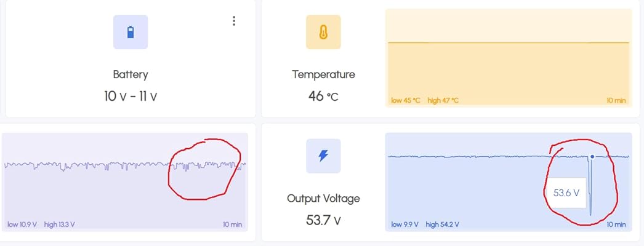Click the 10 min label on Output Voltage chart
Viewport: 644px width, 246px height.
tap(616, 224)
